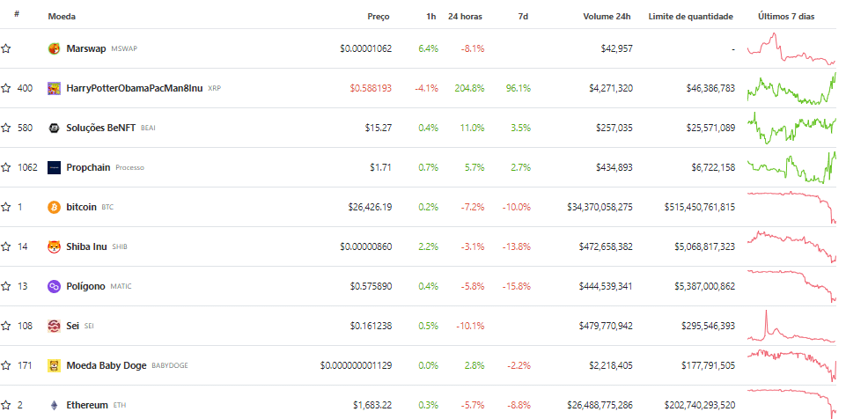Add Shiba Inu to favorites via star
Screen dimensions: 868x419
pos(6,246)
